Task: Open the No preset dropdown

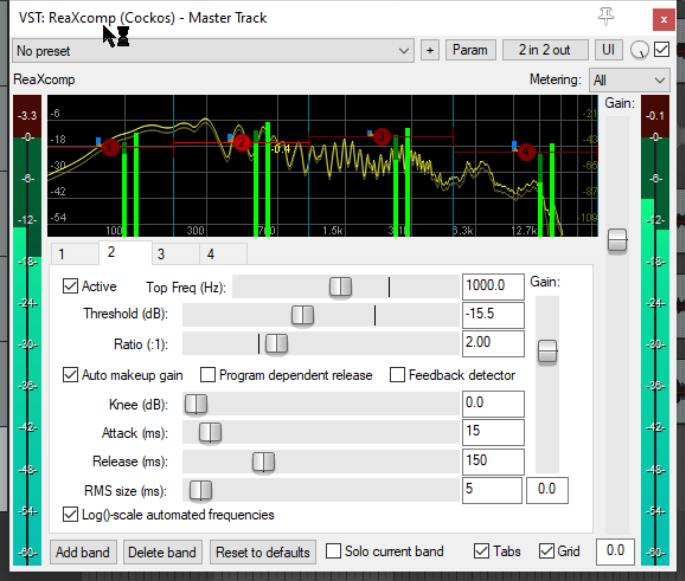Action: click(x=213, y=51)
